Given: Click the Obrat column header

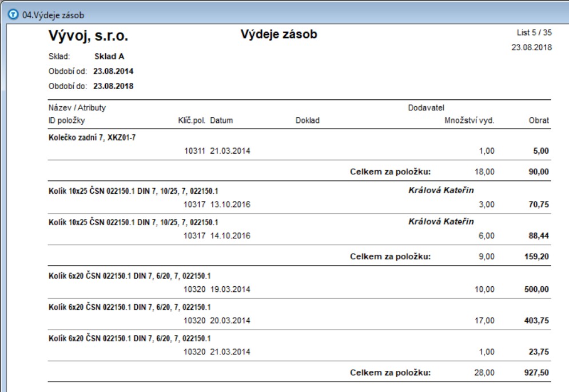Looking at the screenshot, I should tap(539, 121).
